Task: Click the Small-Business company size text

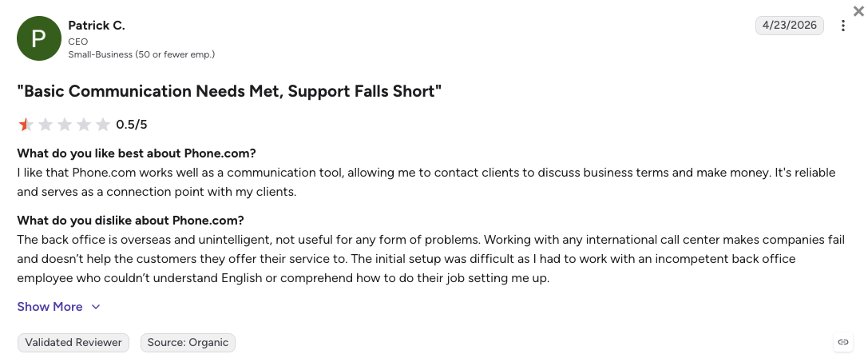Action: click(141, 54)
